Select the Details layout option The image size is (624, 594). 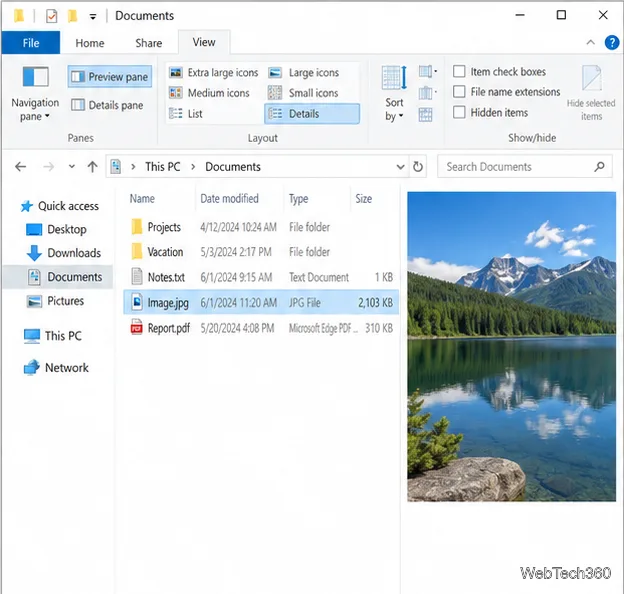click(x=312, y=114)
